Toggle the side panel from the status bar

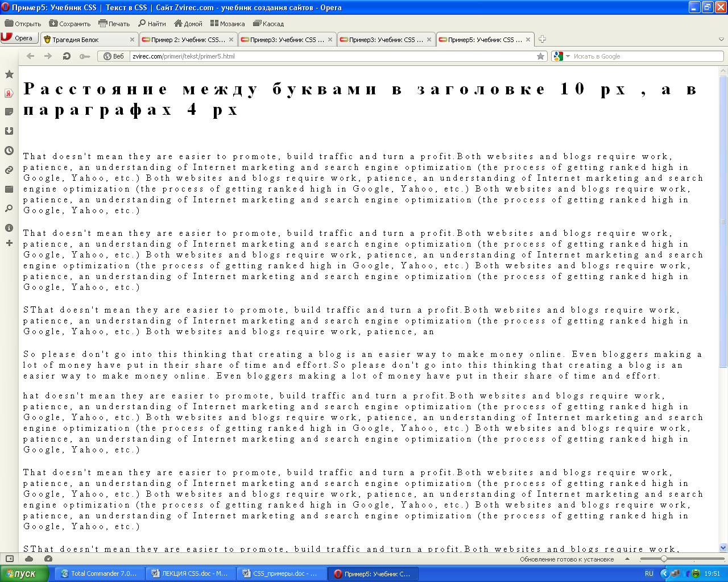[10, 559]
